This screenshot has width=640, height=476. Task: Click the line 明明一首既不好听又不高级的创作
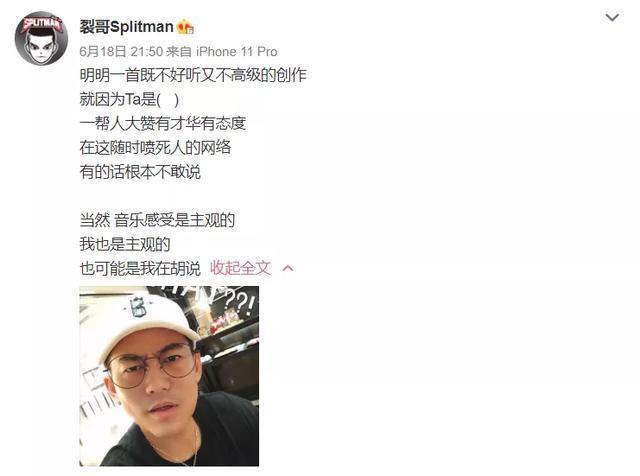tap(193, 75)
